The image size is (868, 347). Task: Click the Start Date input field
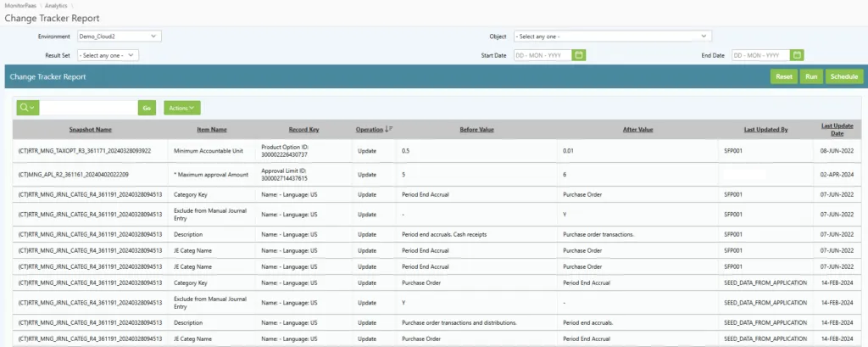pos(542,55)
